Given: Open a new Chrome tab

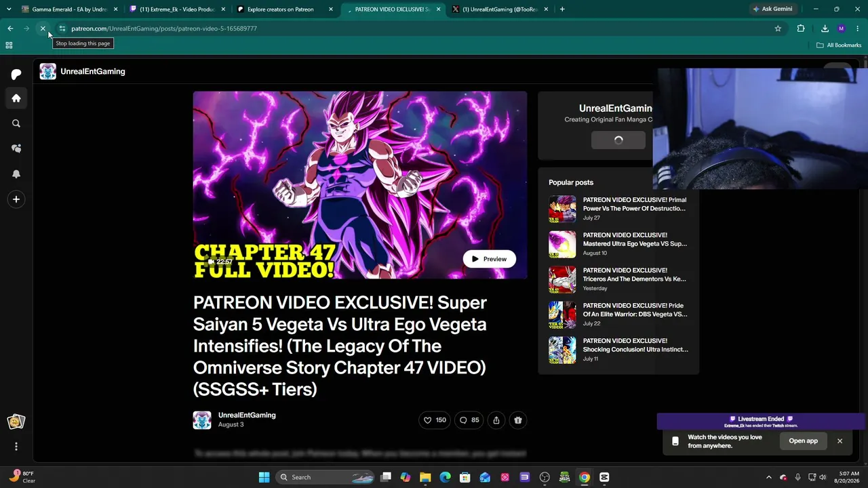Looking at the screenshot, I should click(562, 9).
